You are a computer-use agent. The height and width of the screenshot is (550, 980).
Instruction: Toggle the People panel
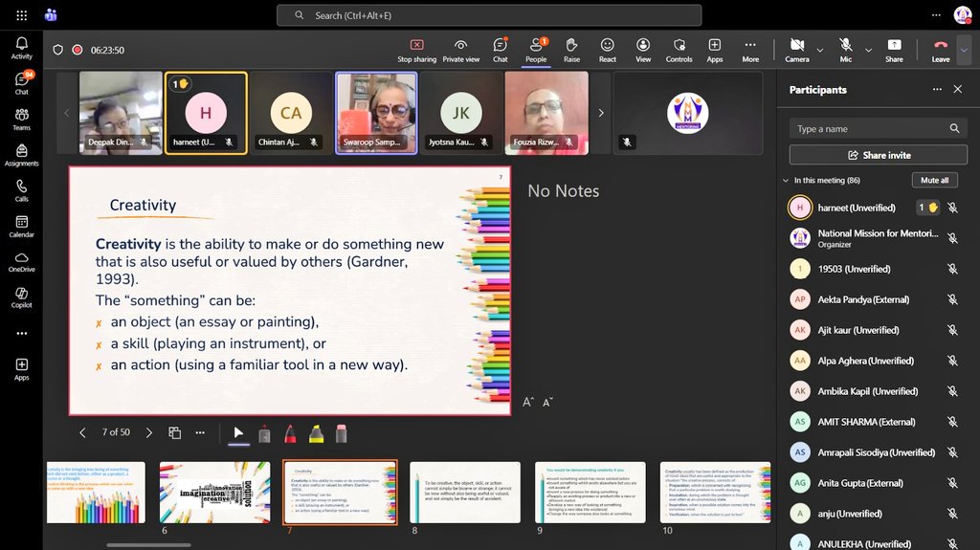[x=536, y=50]
